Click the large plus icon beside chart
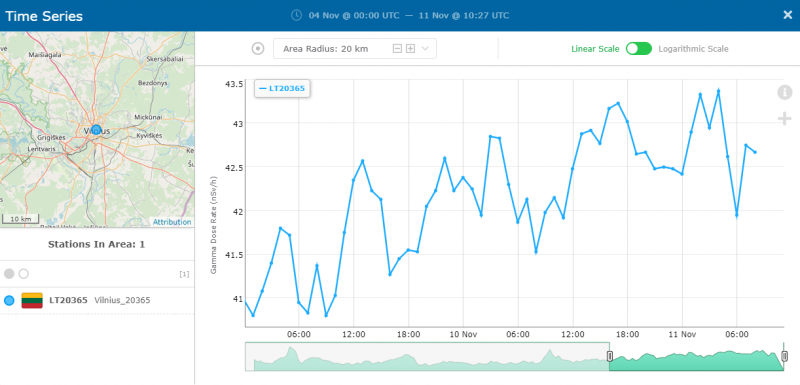Screen dimensions: 800x385 (x=784, y=119)
